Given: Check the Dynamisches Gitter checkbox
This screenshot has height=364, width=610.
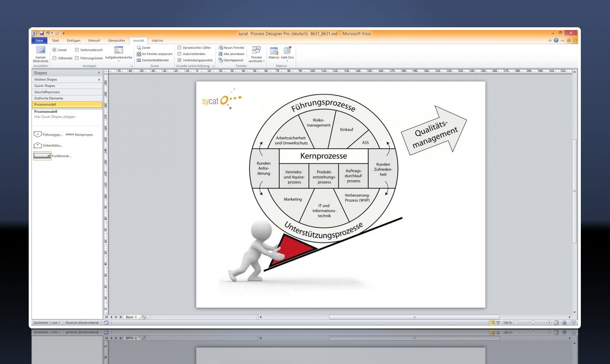Looking at the screenshot, I should click(179, 47).
